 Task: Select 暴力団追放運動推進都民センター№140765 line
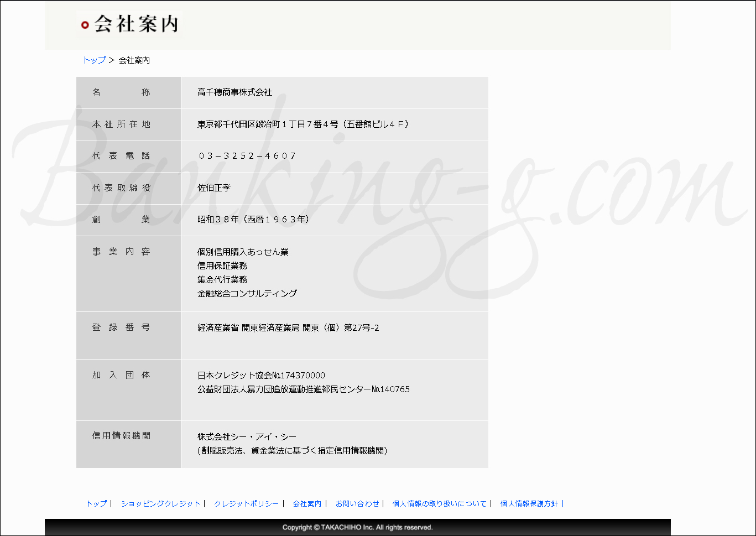pos(304,389)
